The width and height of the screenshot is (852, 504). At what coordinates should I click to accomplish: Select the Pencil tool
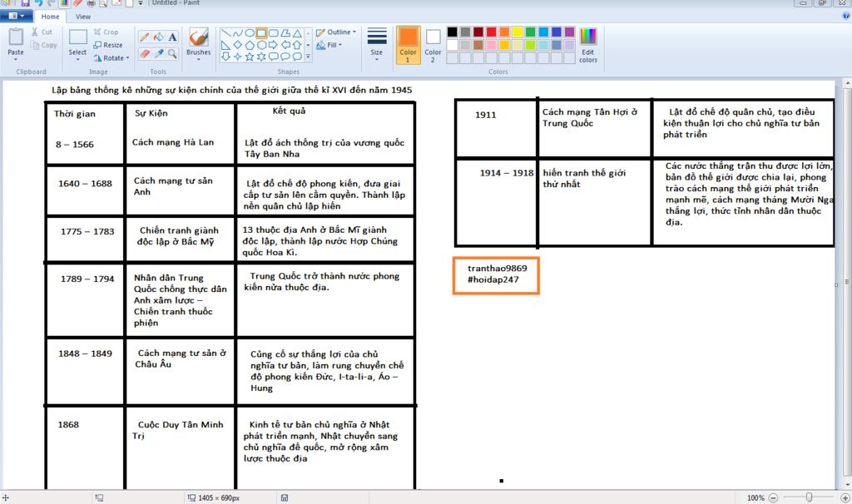click(x=145, y=37)
